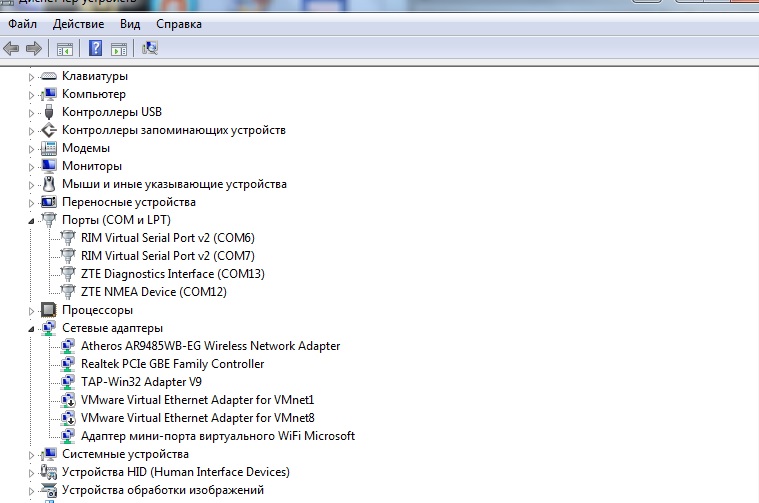Collapse the Сетевые адаптеры category
The image size is (759, 503).
click(32, 328)
